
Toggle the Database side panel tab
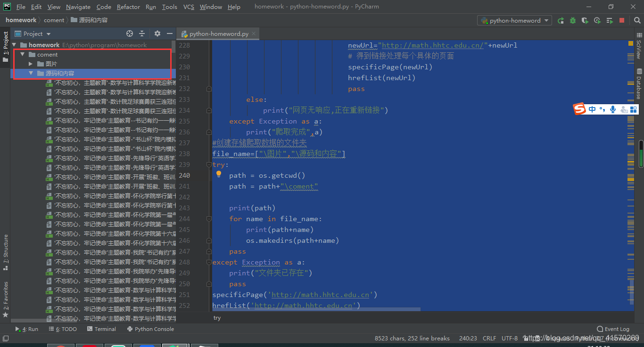coord(639,84)
